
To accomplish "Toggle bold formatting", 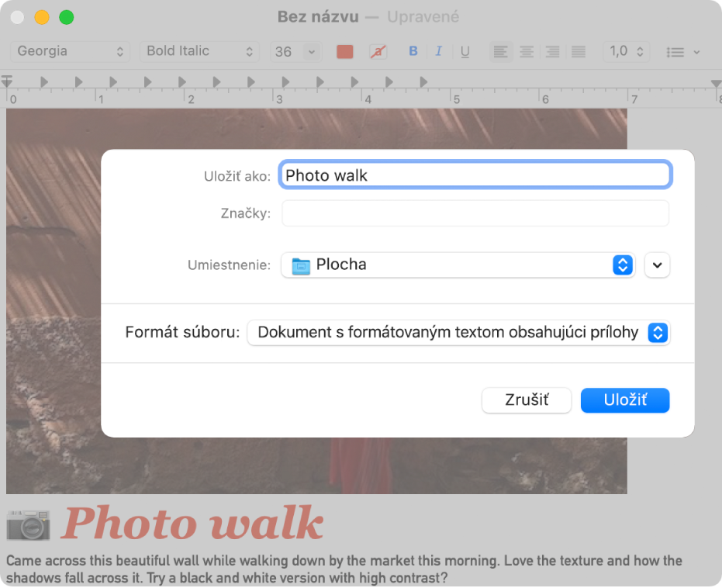I will click(413, 51).
